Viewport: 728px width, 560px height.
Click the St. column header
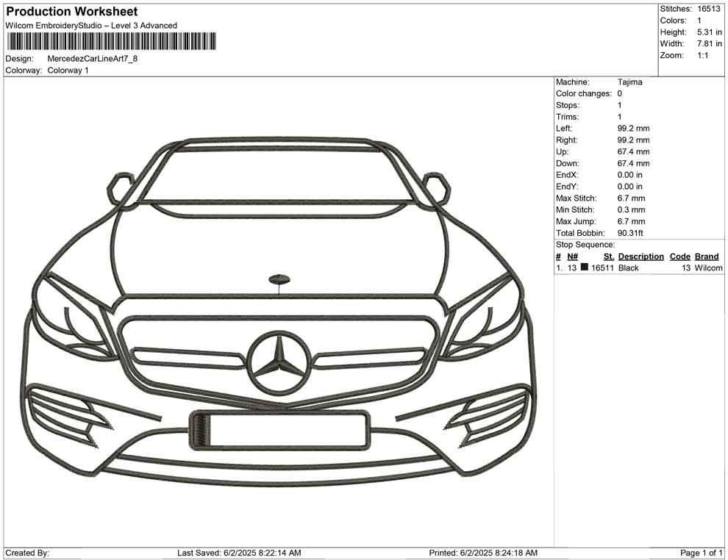(609, 256)
